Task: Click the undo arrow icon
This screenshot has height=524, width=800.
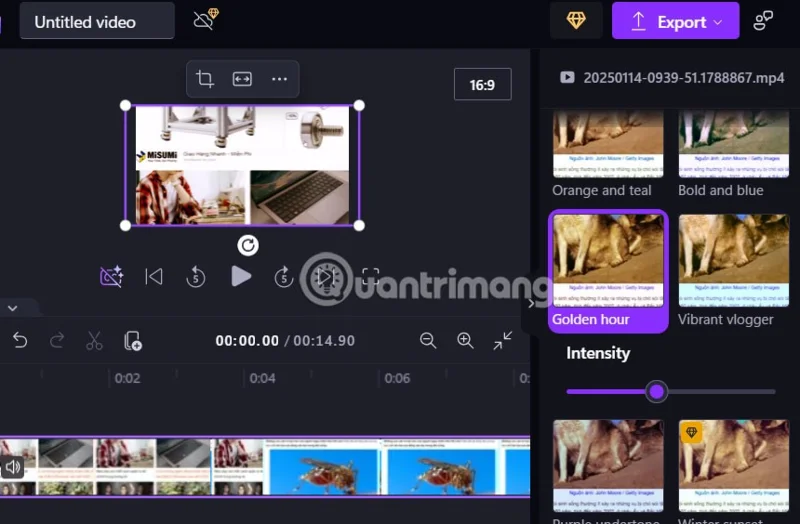Action: point(20,340)
